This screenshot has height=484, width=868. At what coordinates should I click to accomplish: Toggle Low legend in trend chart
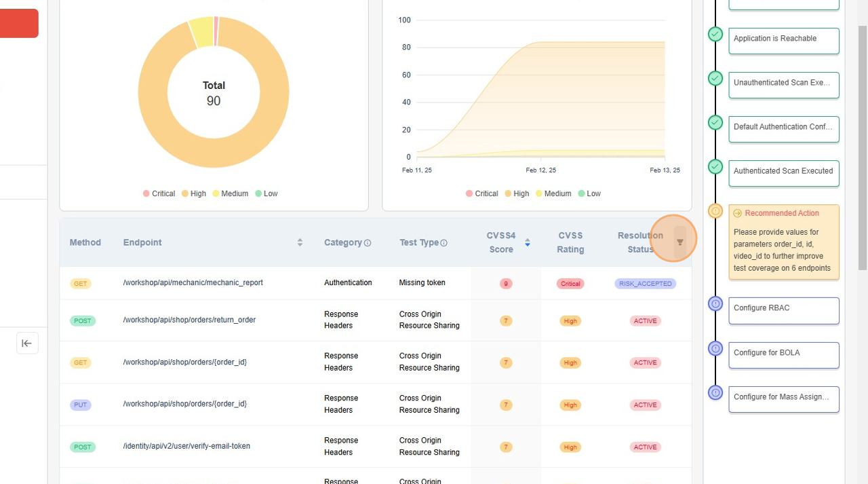[x=589, y=193]
